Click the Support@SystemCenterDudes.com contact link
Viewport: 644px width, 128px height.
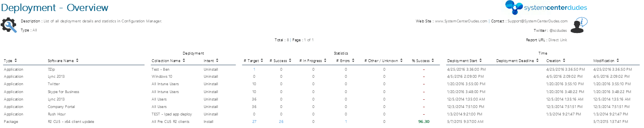pyautogui.click(x=538, y=21)
